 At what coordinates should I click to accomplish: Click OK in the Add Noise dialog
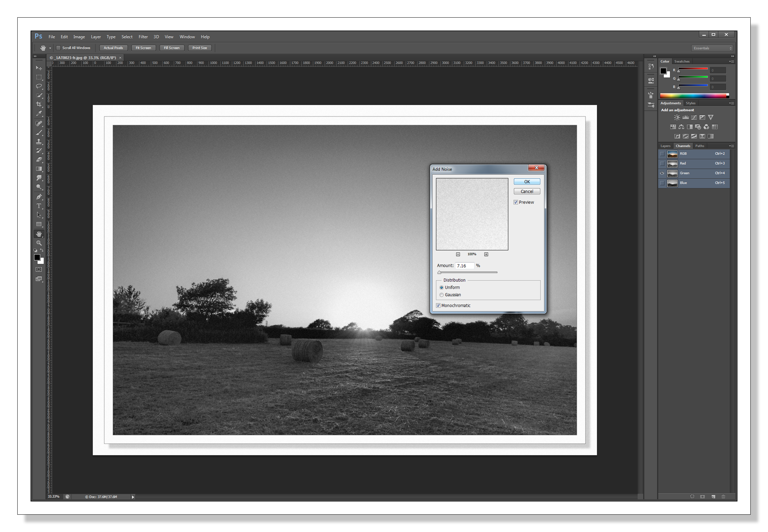point(527,182)
